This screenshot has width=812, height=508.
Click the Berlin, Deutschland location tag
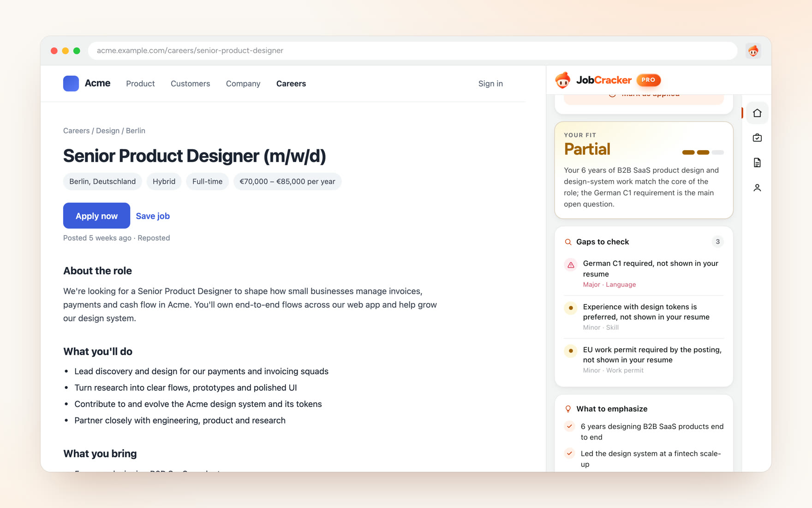(102, 181)
